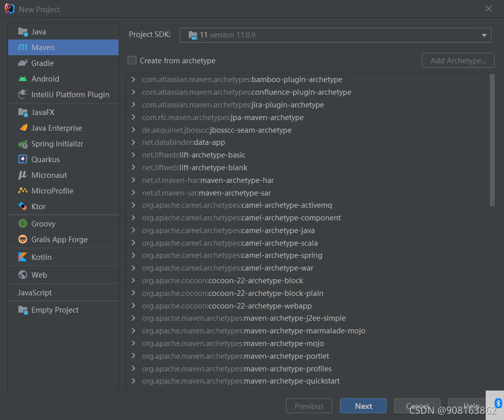504x420 pixels.
Task: Expand confluence-plugin-archetype entry
Action: [x=133, y=92]
